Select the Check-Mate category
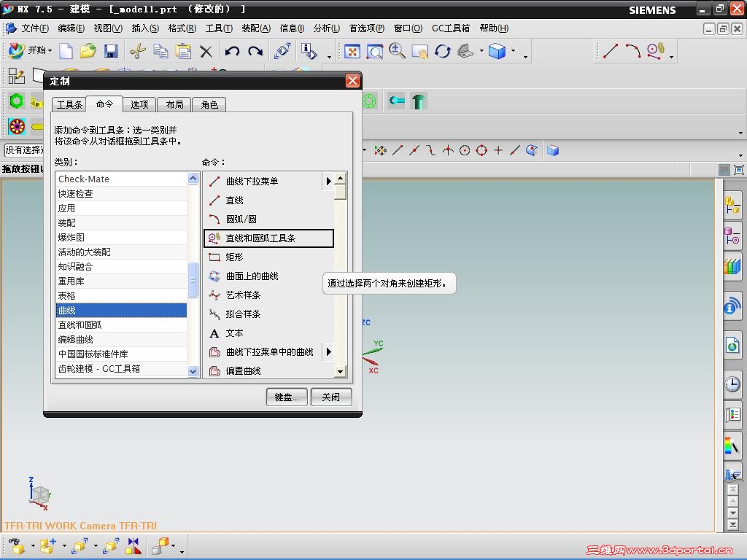The height and width of the screenshot is (560, 747). click(122, 179)
